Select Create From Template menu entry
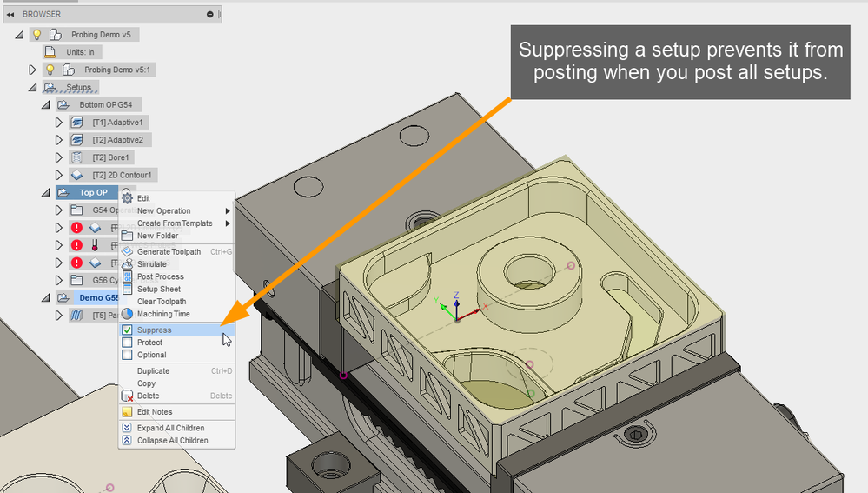This screenshot has width=868, height=493. 176,223
